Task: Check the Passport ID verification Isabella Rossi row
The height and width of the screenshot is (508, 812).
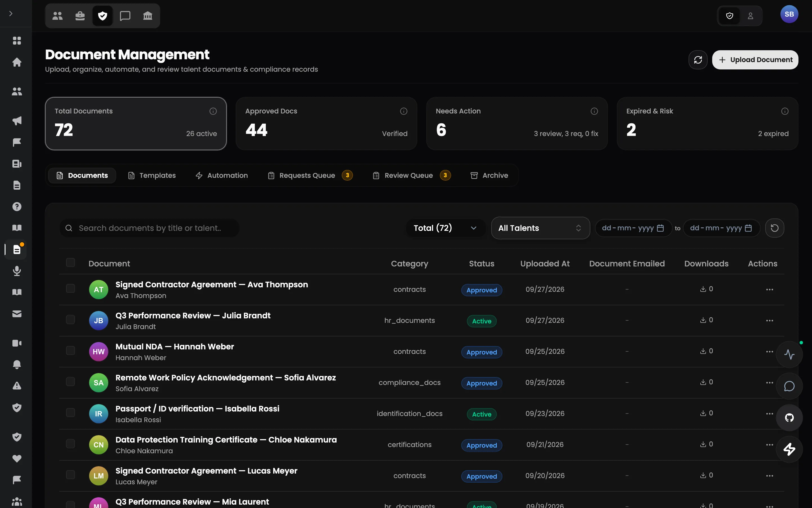Action: [x=70, y=413]
